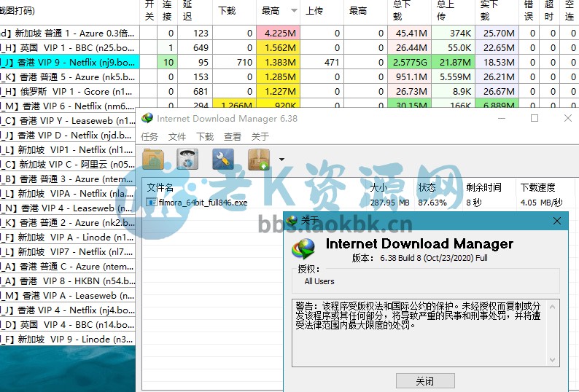Screen dimensions: 579x392
Task: Open the 关于 menu in IDM
Action: pos(260,136)
